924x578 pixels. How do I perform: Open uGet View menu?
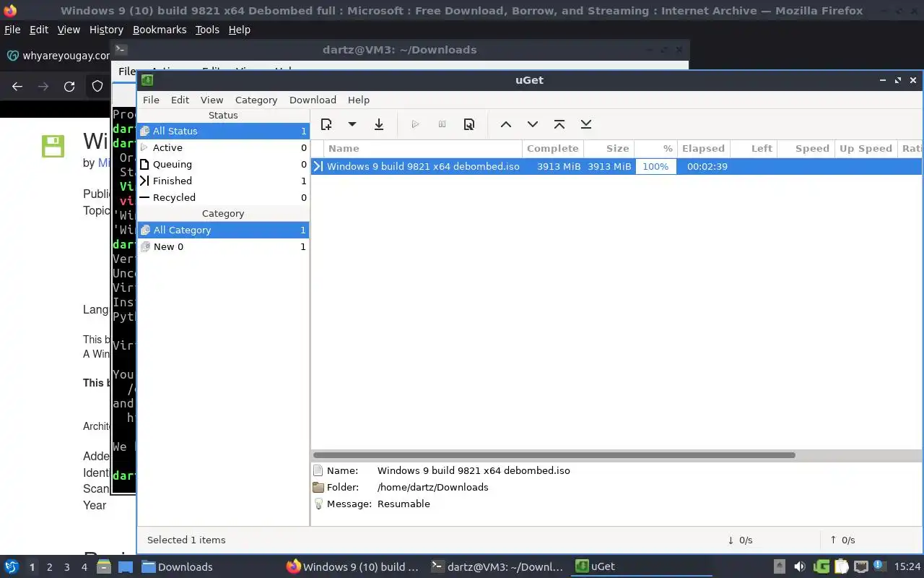212,100
